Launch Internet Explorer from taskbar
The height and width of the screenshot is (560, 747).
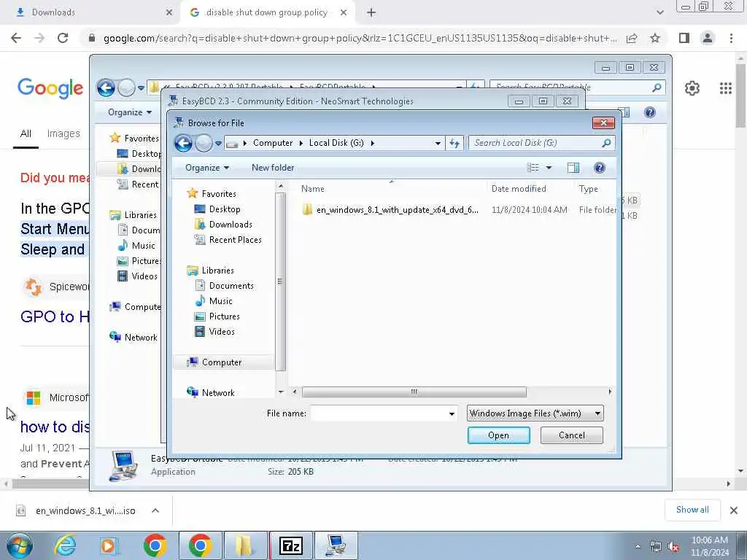[64, 545]
